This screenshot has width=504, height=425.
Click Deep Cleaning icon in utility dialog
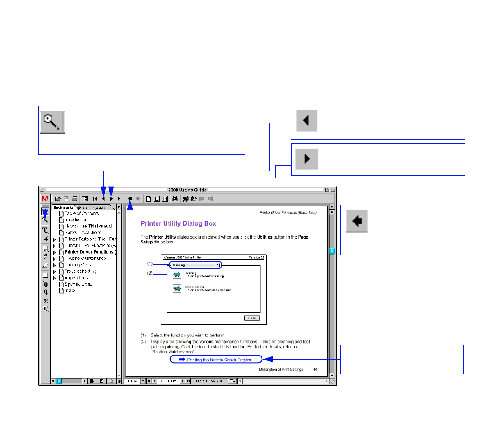(177, 288)
